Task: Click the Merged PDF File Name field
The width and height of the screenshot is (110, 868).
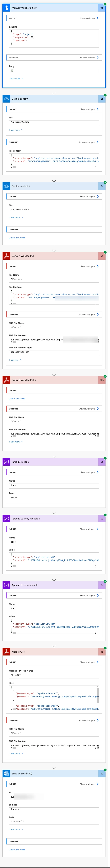Action: coord(54,675)
